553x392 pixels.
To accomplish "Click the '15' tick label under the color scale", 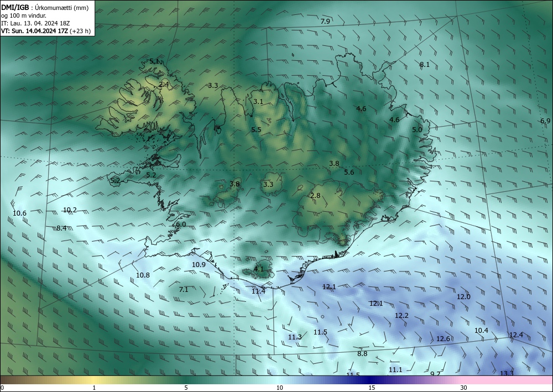I will point(372,388).
